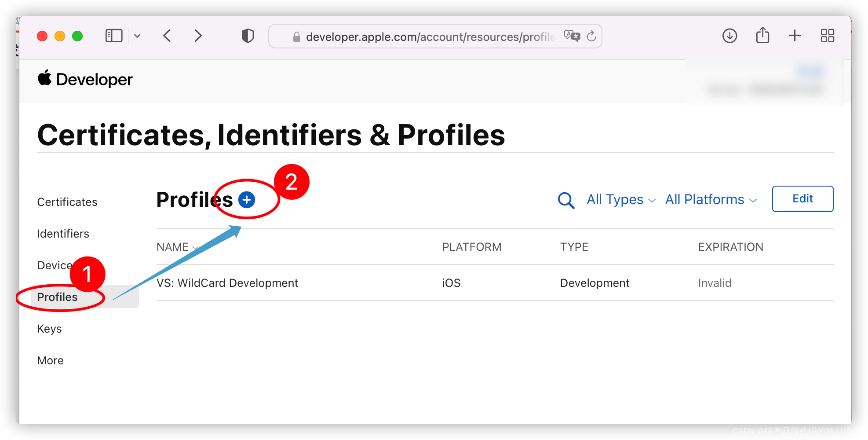Click the iOS platform cell

tap(451, 283)
